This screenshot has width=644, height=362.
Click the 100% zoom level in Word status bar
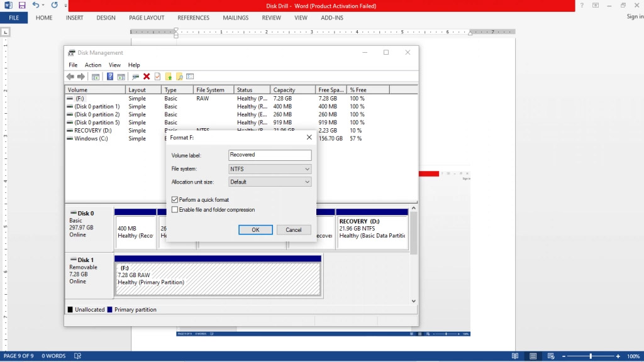(633, 356)
